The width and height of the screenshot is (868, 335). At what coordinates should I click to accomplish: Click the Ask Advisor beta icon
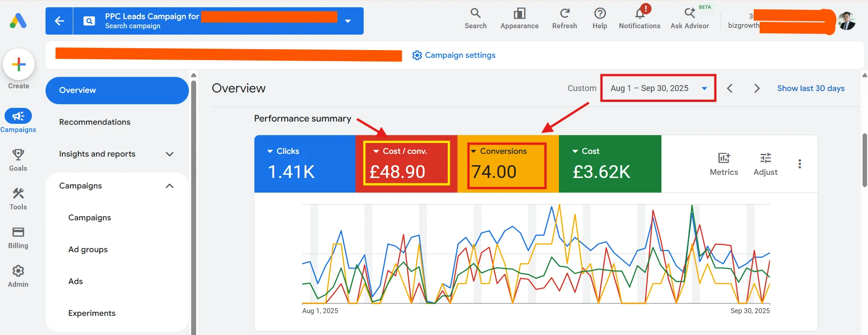pyautogui.click(x=690, y=13)
